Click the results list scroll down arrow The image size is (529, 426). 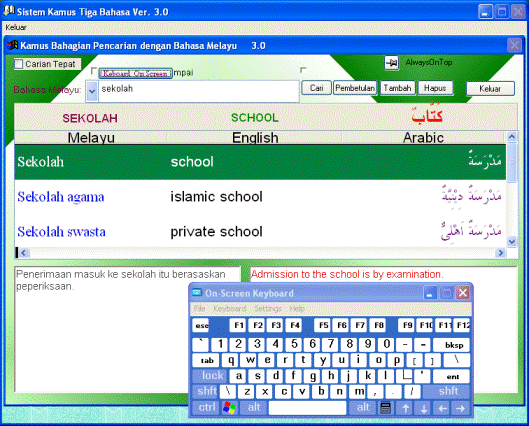click(512, 242)
